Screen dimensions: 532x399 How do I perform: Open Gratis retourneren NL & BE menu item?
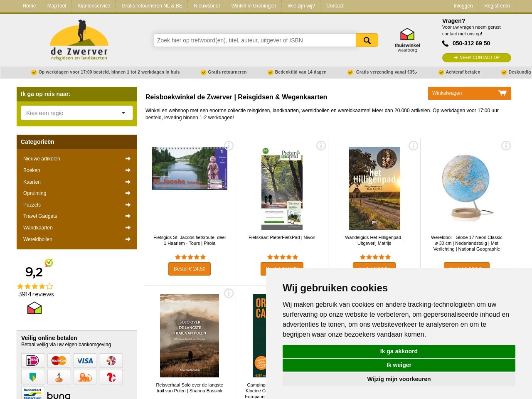click(x=152, y=6)
